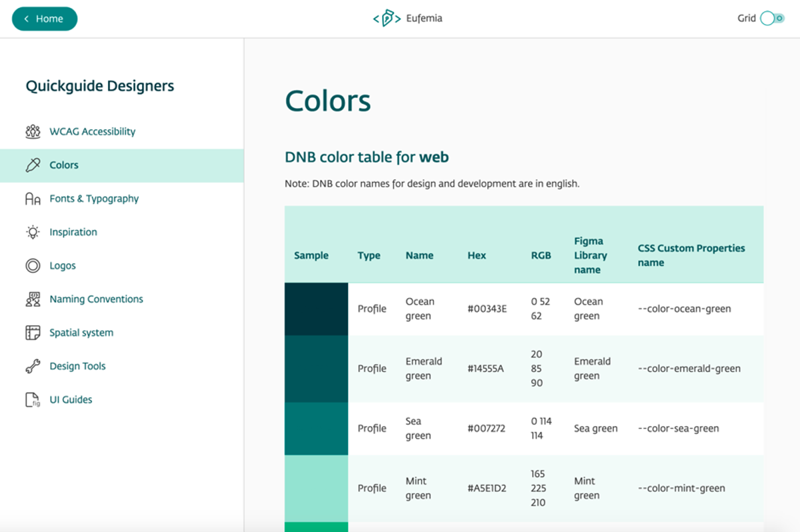
Task: Go back with the Home button
Action: coord(45,19)
